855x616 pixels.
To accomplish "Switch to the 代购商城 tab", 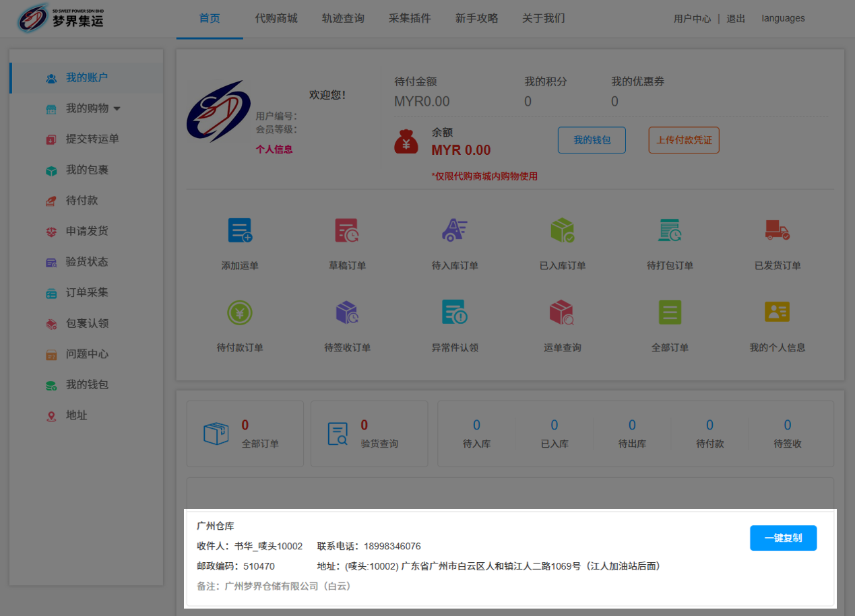I will click(x=276, y=18).
